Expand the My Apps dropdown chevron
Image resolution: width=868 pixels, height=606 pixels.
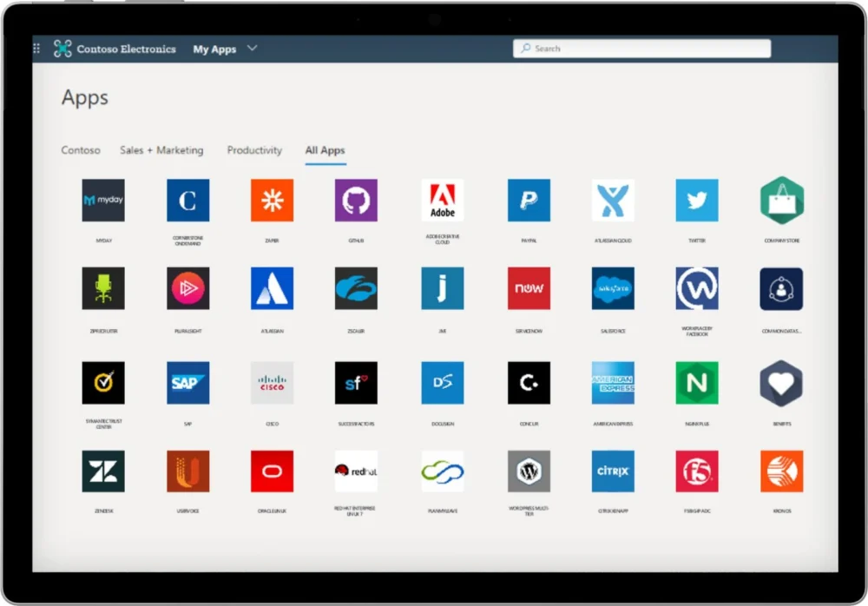pyautogui.click(x=253, y=49)
